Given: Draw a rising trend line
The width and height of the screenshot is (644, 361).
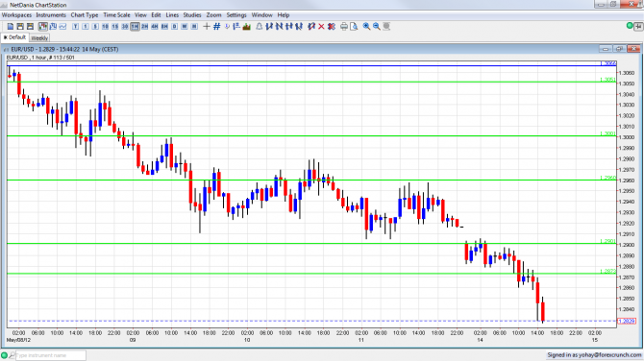Looking at the screenshot, I should (269, 26).
